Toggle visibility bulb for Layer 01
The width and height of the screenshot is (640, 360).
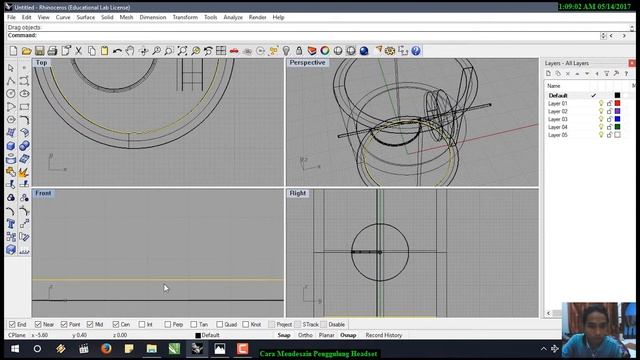(x=601, y=103)
